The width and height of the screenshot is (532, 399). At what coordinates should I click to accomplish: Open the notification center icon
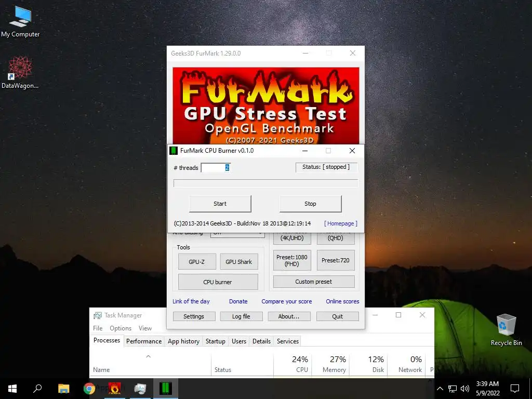click(515, 389)
